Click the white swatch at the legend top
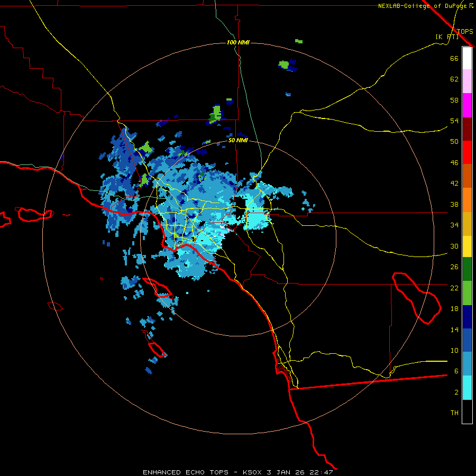Image resolution: width=476 pixels, height=476 pixels. click(x=467, y=58)
